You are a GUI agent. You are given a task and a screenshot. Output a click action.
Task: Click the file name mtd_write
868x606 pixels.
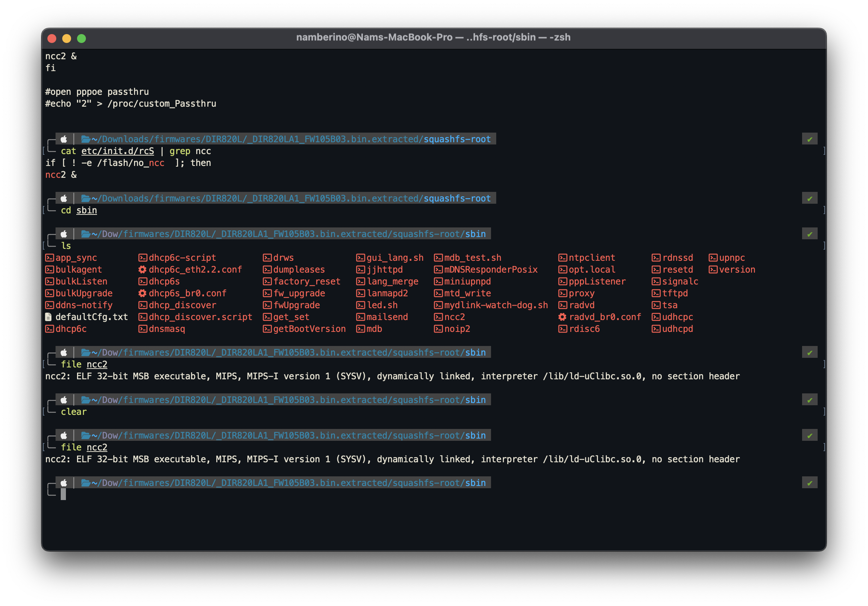467,293
